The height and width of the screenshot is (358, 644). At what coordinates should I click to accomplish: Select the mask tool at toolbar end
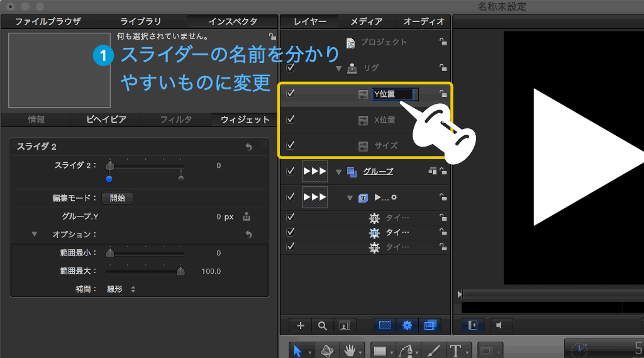tap(487, 351)
